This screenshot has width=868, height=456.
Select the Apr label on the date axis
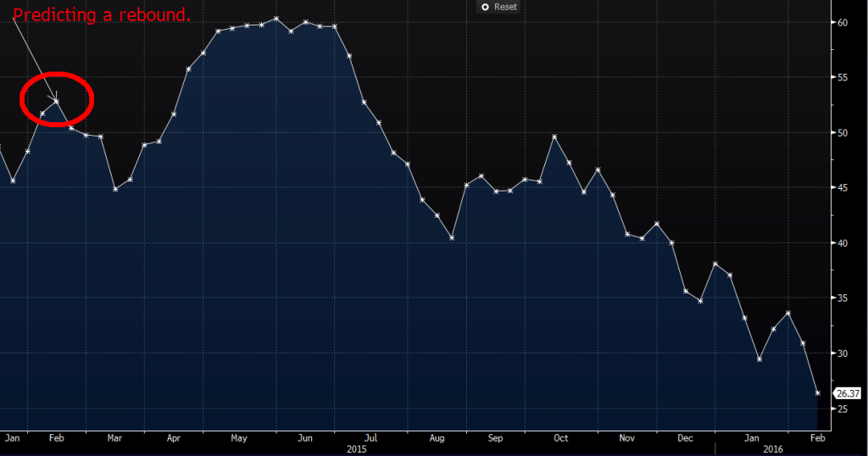(173, 437)
